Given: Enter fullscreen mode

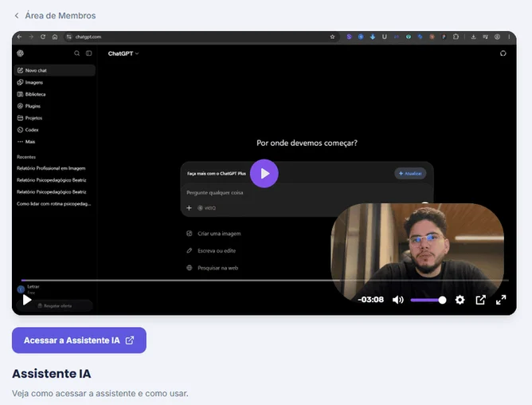Looking at the screenshot, I should coord(501,300).
